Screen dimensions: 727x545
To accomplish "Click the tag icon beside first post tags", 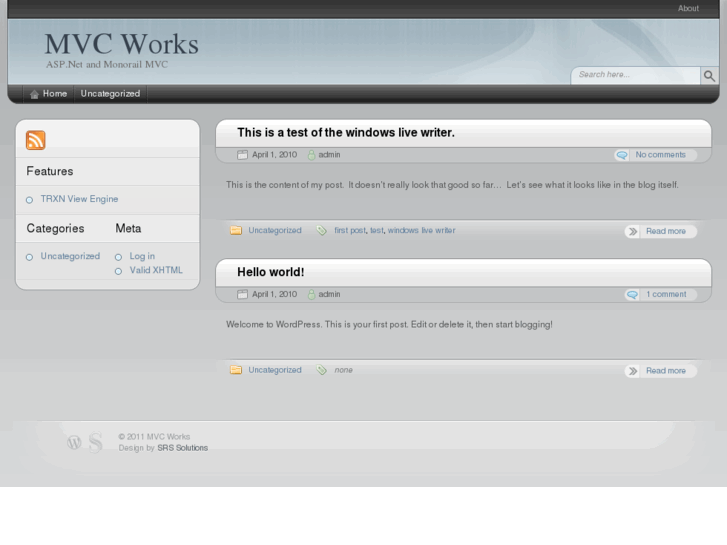I will tap(321, 231).
